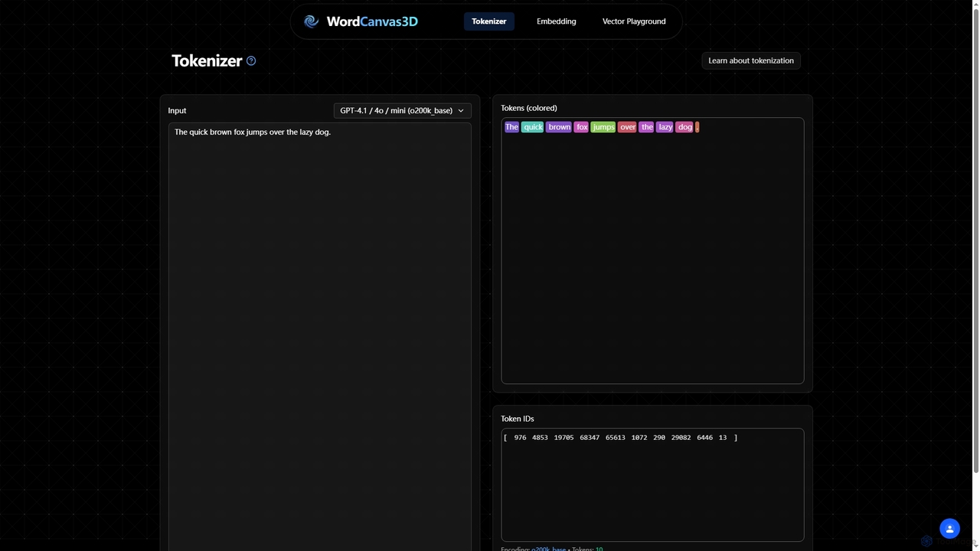Click token ID 6446
The height and width of the screenshot is (551, 980).
pos(705,438)
